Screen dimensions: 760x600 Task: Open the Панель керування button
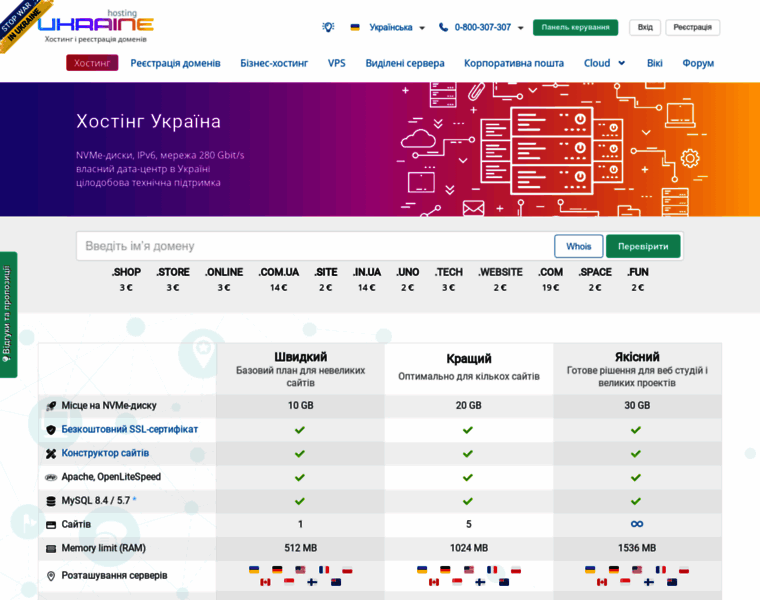click(575, 27)
